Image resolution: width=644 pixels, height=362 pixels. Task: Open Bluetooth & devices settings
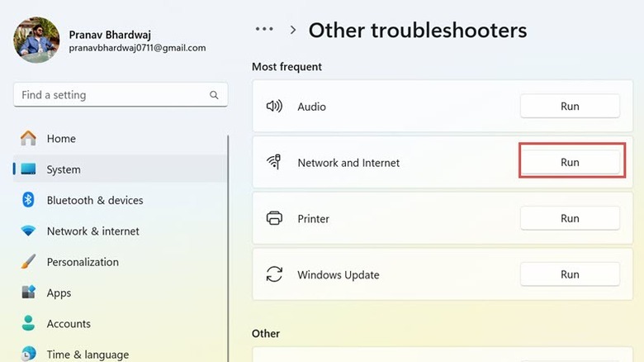95,200
